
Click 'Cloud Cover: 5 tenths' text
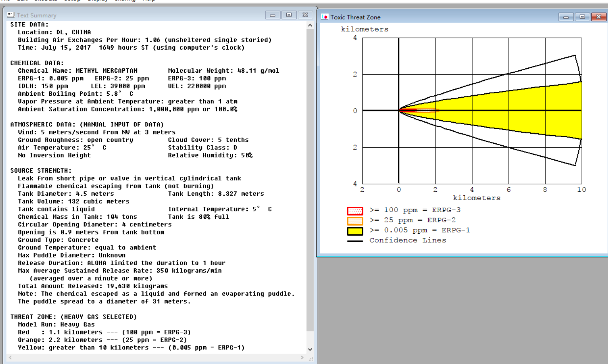[208, 140]
